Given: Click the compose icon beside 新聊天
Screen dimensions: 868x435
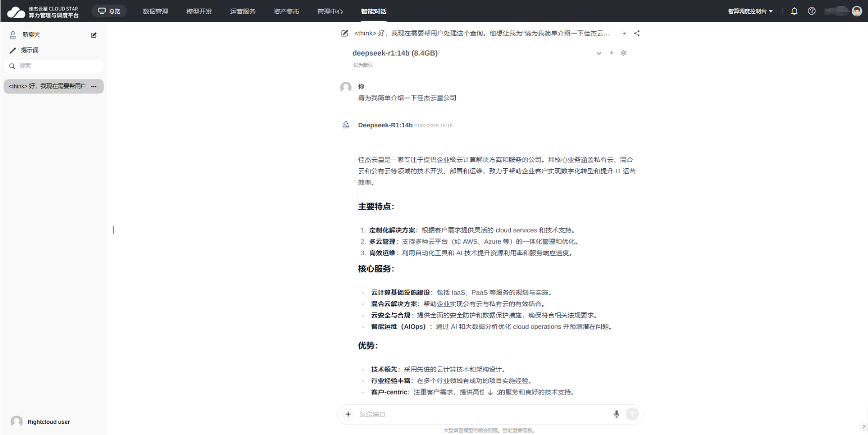Looking at the screenshot, I should [x=94, y=35].
